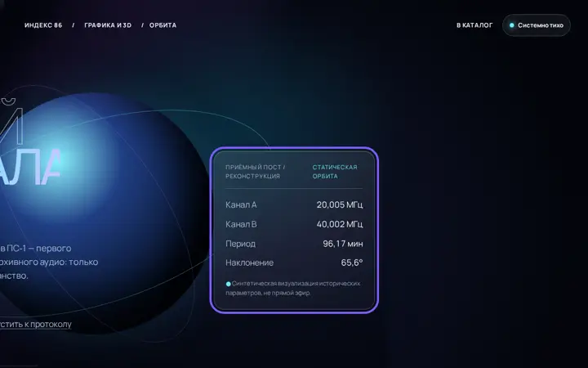588x368 pixels.
Task: Select the 20,005 МГц value
Action: coord(340,204)
